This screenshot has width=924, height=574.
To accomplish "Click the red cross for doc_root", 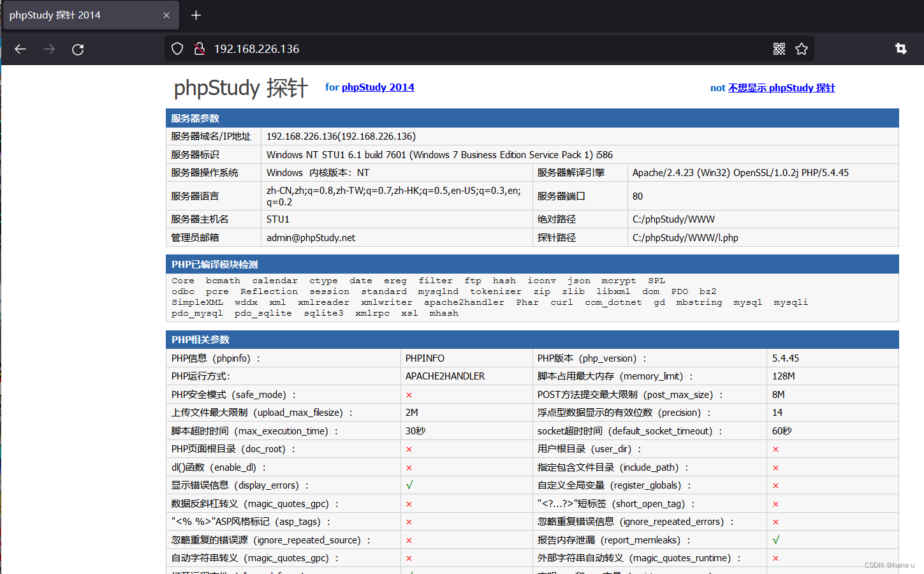I will 409,450.
